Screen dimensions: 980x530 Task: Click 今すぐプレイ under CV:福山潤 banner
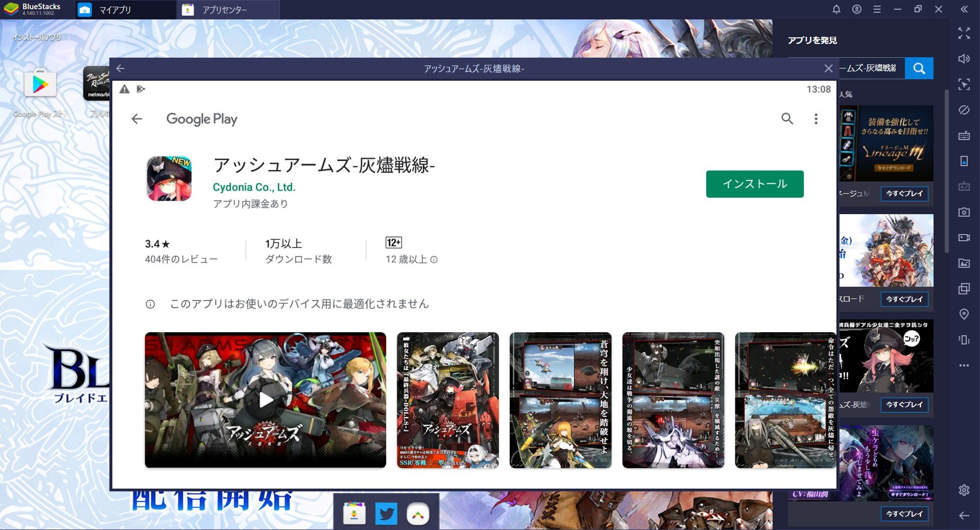click(x=904, y=514)
